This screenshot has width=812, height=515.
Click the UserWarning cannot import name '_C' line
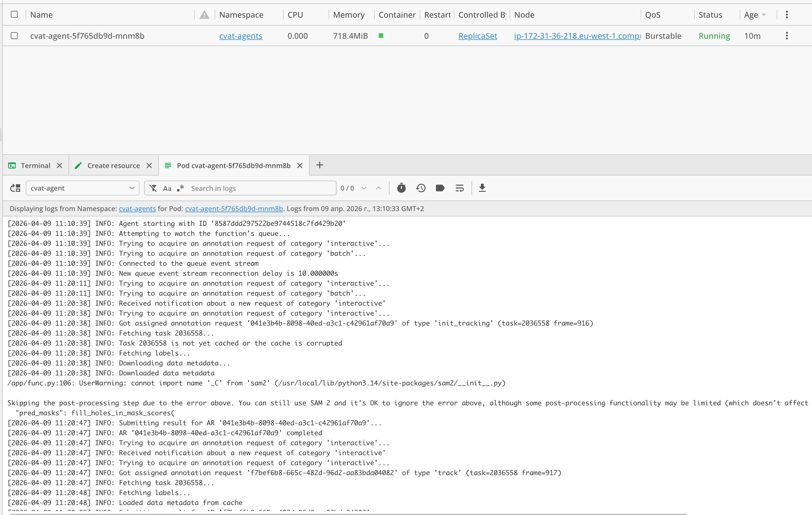pos(256,383)
